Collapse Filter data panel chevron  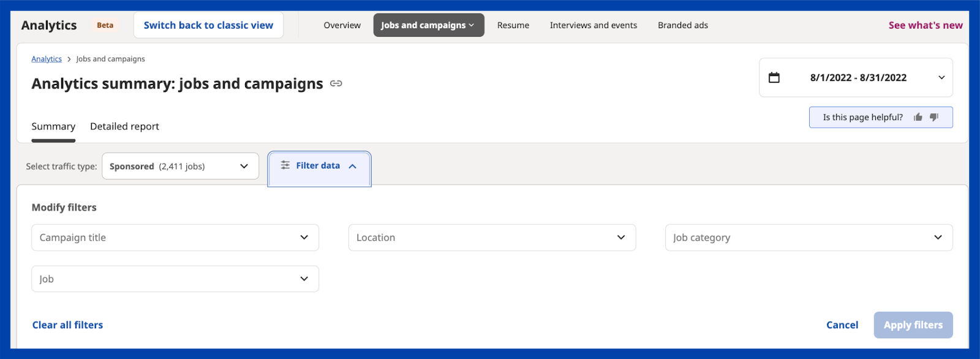[353, 166]
